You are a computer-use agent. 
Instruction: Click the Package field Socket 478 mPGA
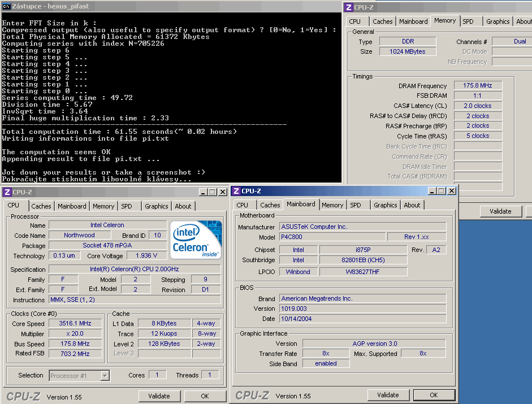coord(107,246)
